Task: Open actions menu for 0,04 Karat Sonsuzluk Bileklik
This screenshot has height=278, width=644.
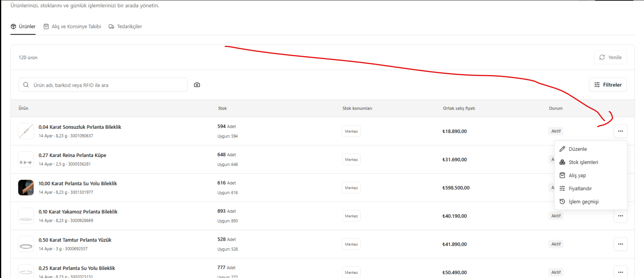Action: pyautogui.click(x=621, y=131)
